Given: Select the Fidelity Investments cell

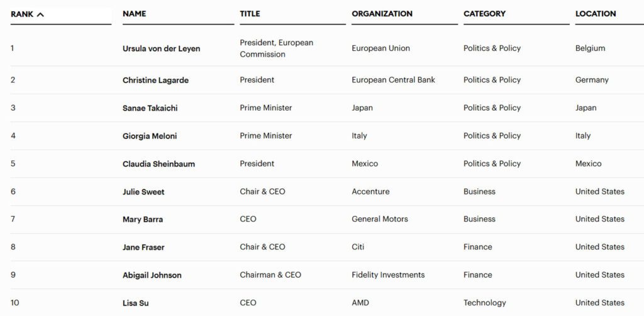Looking at the screenshot, I should (x=388, y=275).
